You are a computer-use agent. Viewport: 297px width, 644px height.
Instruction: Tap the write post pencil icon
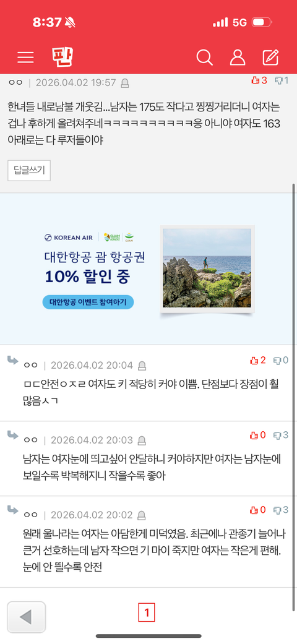[271, 57]
